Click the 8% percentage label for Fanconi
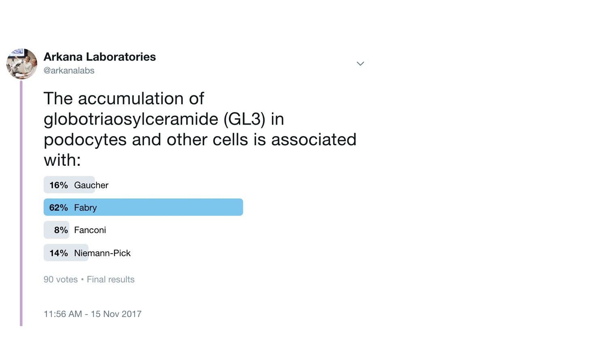Image resolution: width=607 pixels, height=364 pixels. 61,230
